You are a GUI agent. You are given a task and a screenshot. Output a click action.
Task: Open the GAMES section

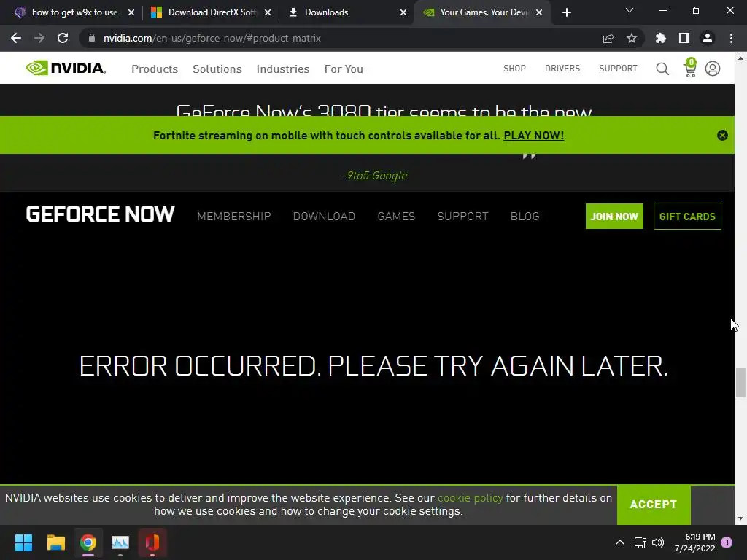click(x=396, y=217)
